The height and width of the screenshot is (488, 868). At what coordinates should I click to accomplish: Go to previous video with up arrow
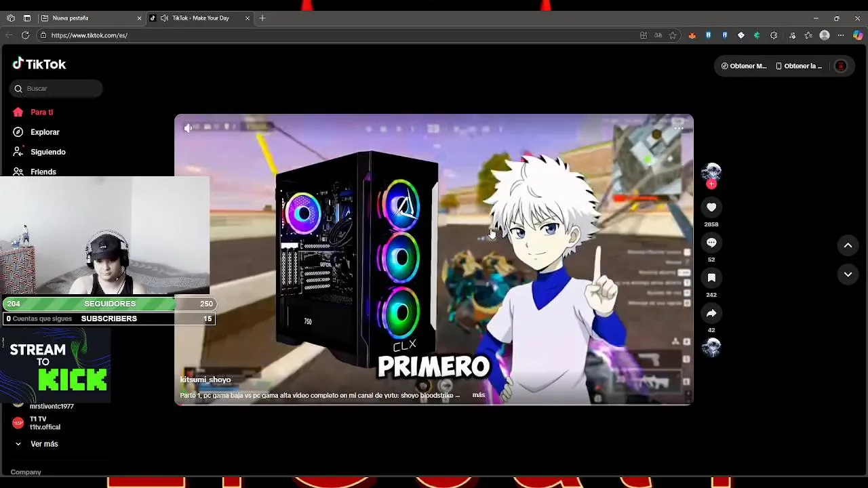(848, 246)
